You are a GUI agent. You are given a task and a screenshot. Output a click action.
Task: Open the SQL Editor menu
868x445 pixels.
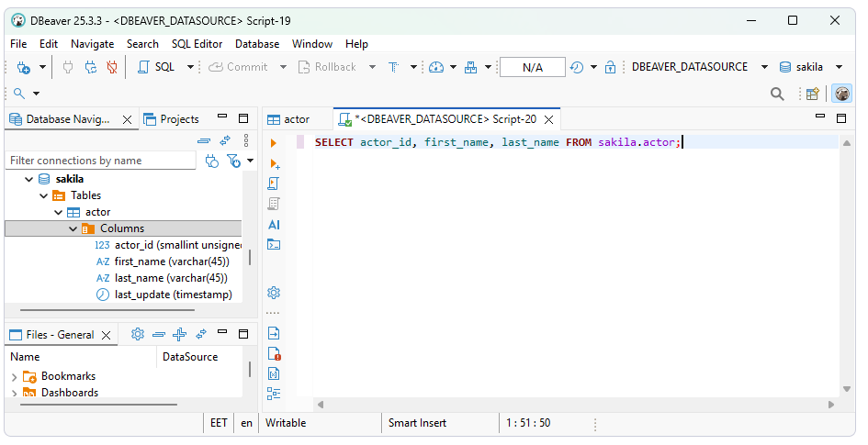[x=197, y=44]
